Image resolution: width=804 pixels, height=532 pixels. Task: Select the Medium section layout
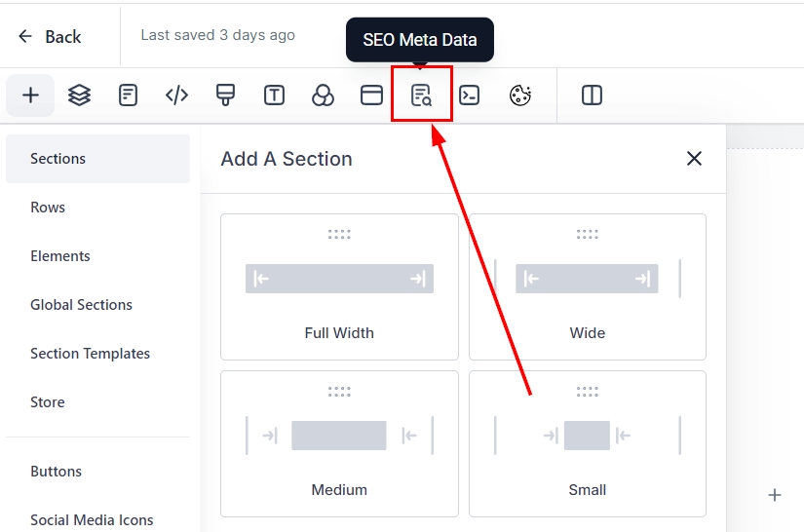pos(339,443)
